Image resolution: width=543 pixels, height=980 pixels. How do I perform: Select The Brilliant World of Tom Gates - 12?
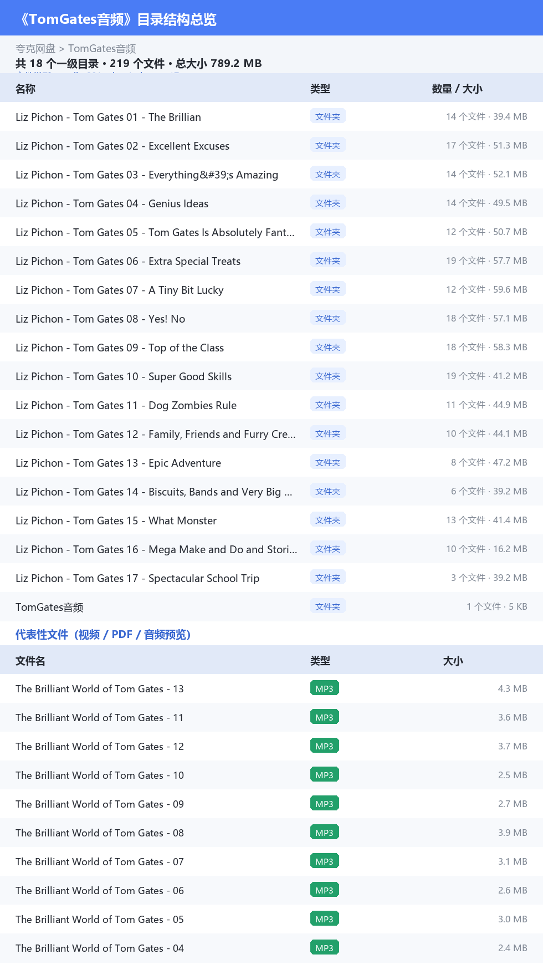coord(271,747)
